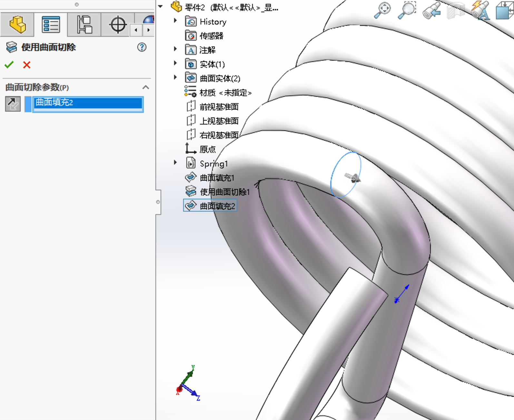The height and width of the screenshot is (420, 514).
Task: Click the Previous View icon
Action: (431, 11)
